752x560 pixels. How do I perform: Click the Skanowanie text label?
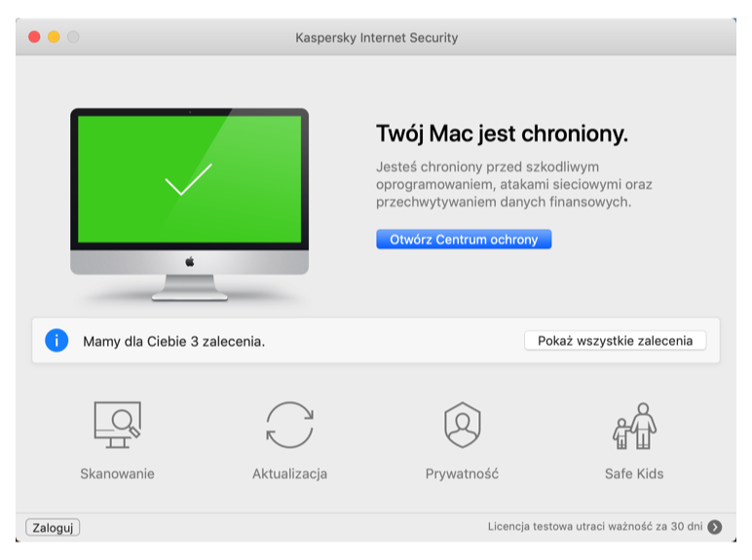point(118,473)
